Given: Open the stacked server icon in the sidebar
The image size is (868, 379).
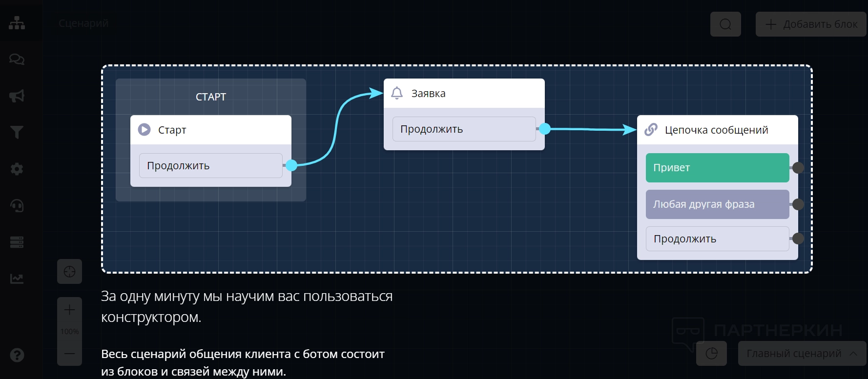Looking at the screenshot, I should [17, 242].
